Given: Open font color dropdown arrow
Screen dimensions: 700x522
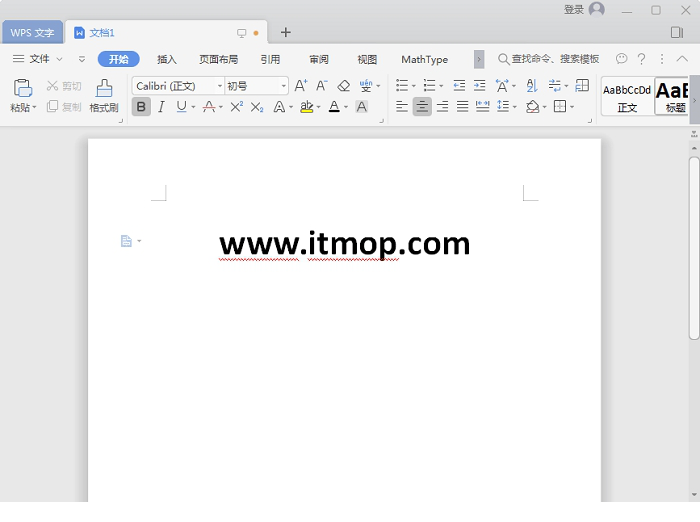Looking at the screenshot, I should [346, 107].
